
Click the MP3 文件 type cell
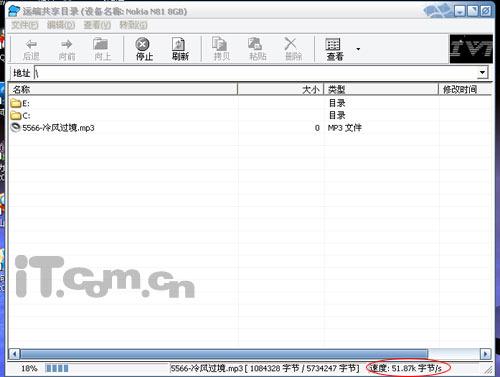point(344,128)
